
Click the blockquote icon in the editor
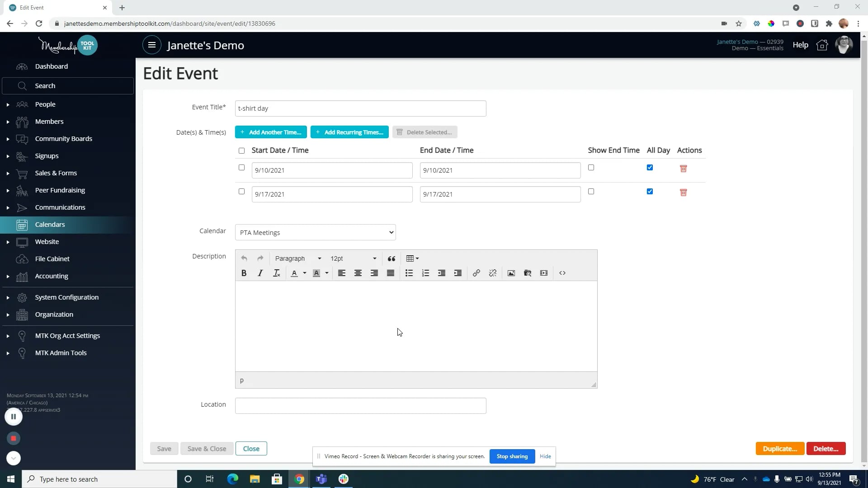(391, 258)
